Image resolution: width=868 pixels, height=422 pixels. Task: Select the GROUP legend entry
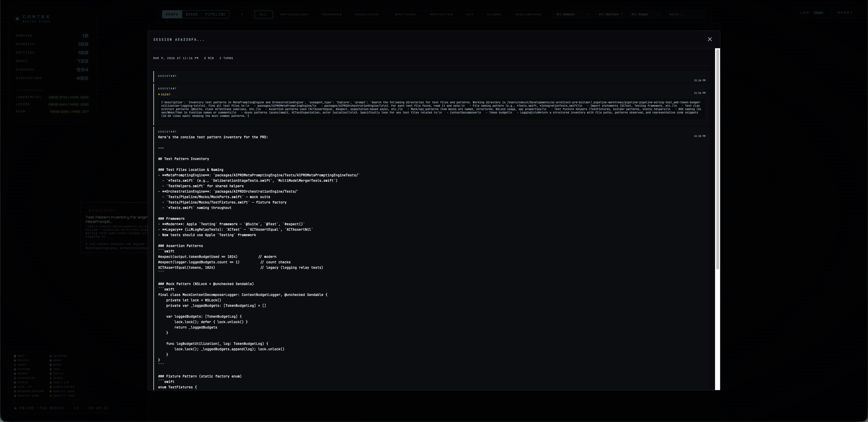[20, 365]
